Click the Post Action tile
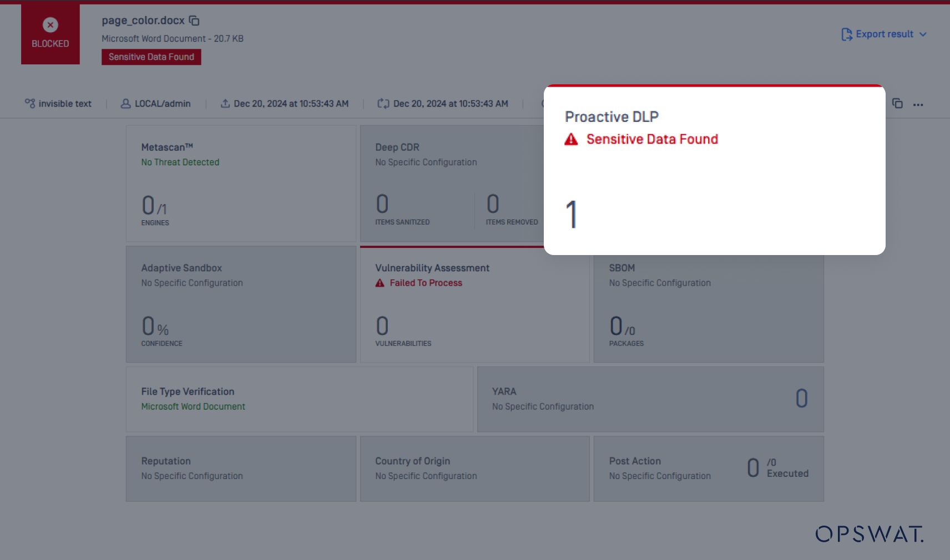Viewport: 950px width, 560px height. point(708,469)
